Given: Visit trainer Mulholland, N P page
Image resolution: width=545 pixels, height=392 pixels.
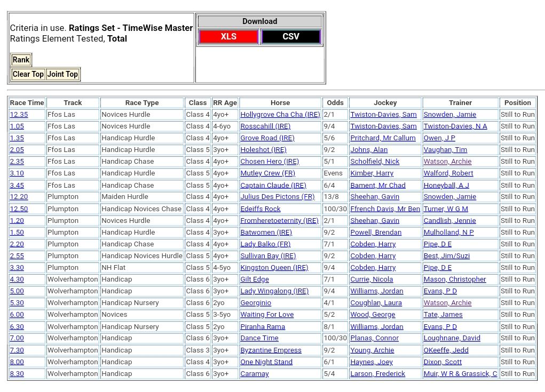Looking at the screenshot, I should pyautogui.click(x=448, y=233).
